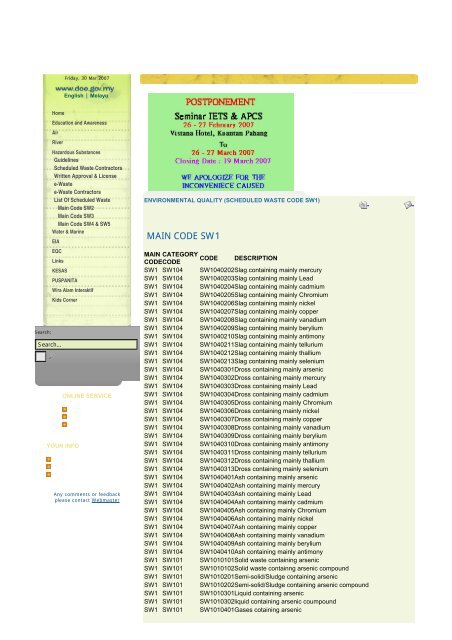
Task: Open the e-Waste submenu item
Action: point(63,184)
